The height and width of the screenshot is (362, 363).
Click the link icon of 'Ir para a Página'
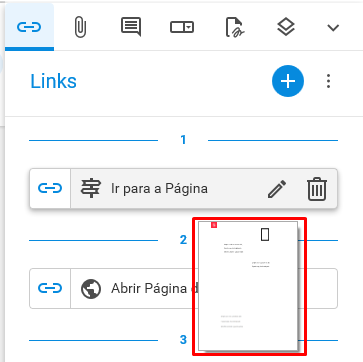click(x=50, y=189)
